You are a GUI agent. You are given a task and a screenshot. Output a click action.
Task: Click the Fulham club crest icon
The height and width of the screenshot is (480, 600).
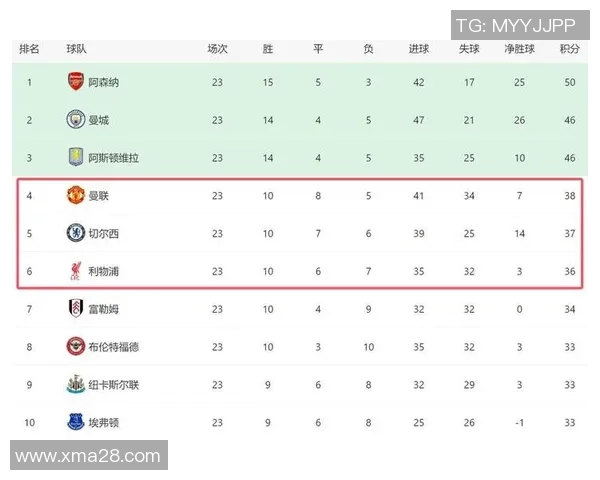pos(76,309)
